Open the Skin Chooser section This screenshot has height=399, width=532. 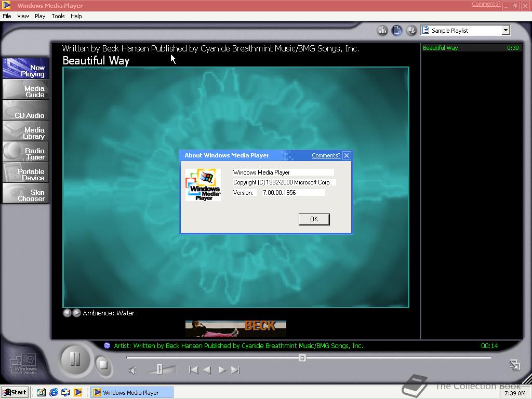pyautogui.click(x=26, y=193)
